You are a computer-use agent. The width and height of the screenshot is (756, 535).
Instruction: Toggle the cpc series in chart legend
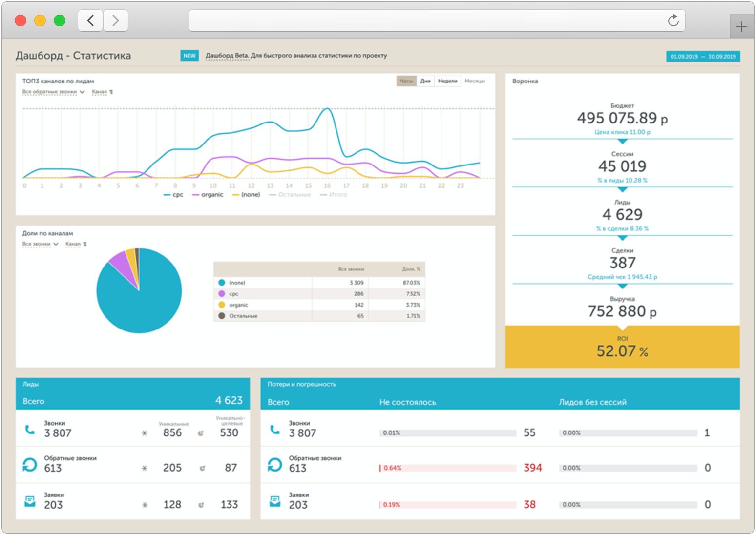click(174, 195)
